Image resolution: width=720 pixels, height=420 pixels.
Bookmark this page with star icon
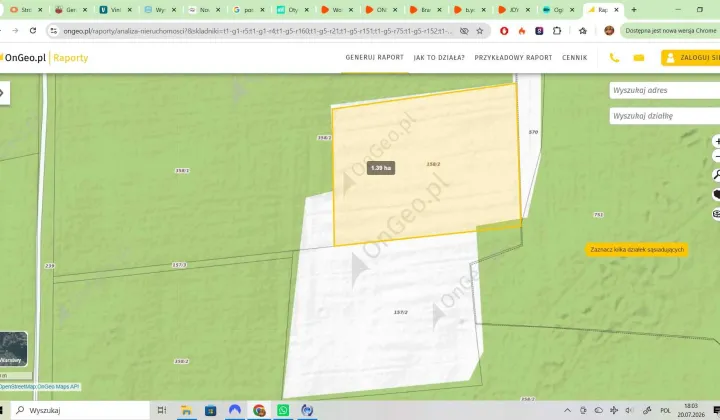tap(479, 31)
